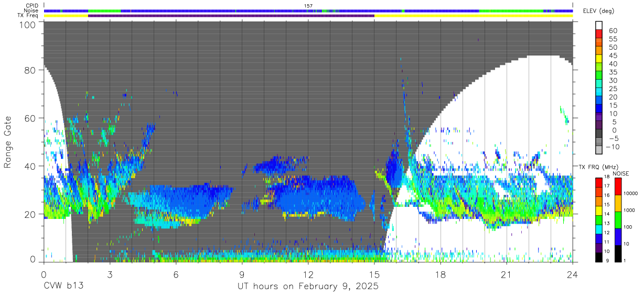This screenshot has width=644, height=297.
Task: Click the 21 tick label on UT hours axis
Action: pyautogui.click(x=507, y=274)
